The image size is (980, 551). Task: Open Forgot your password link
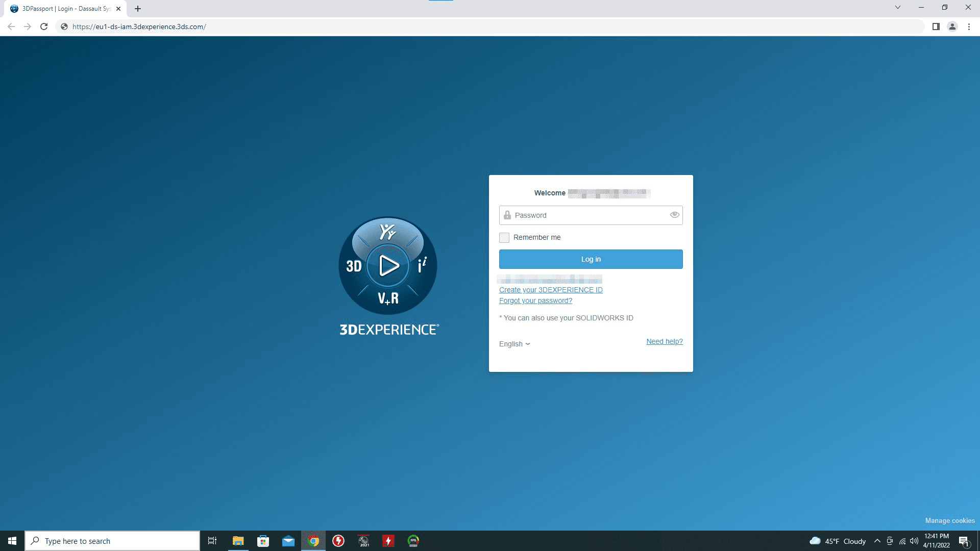[535, 300]
